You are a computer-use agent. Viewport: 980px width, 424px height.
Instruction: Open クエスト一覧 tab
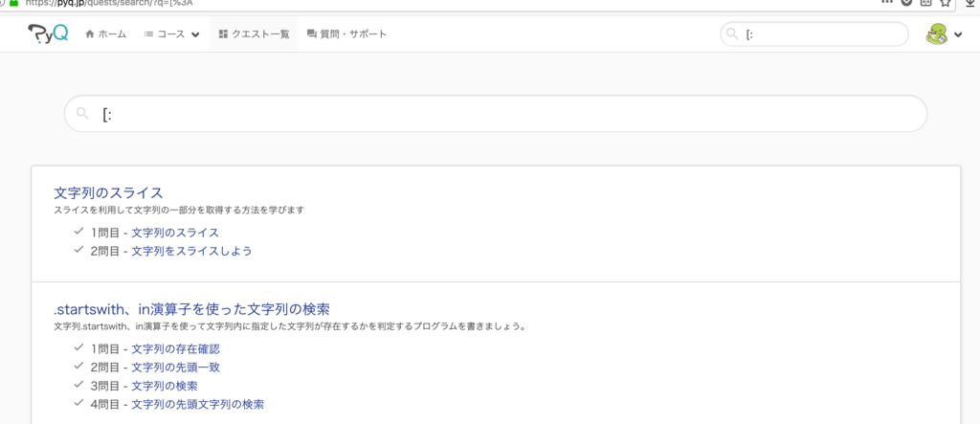254,34
